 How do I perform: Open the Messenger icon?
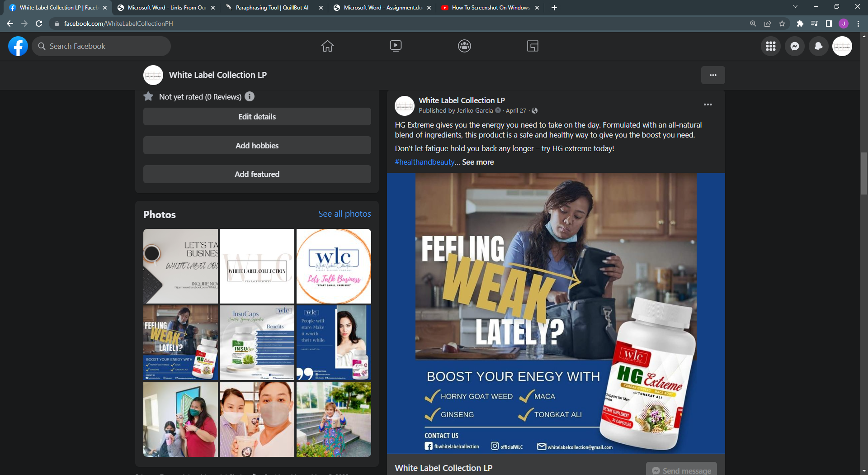coord(795,46)
